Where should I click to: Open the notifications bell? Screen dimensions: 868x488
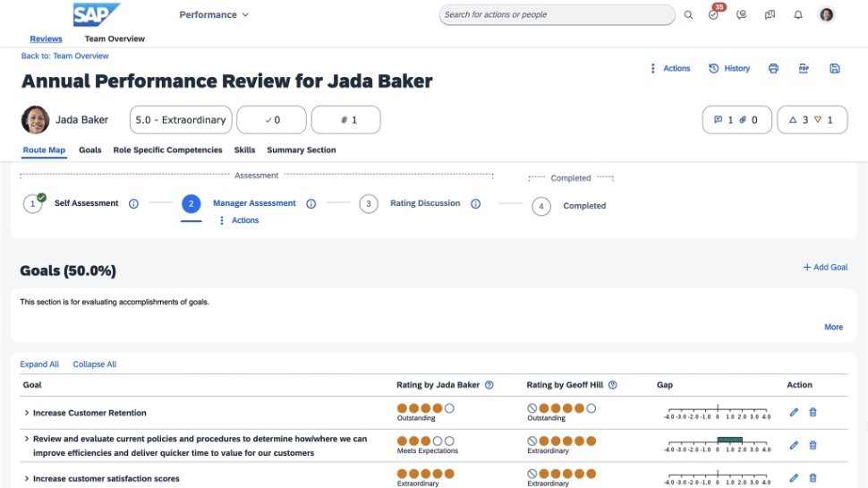[798, 15]
